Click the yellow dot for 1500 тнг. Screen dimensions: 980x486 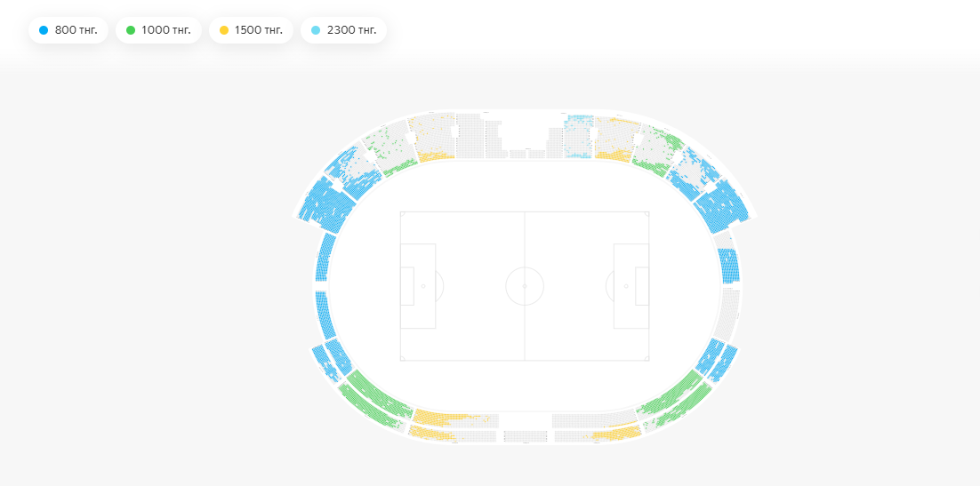224,30
